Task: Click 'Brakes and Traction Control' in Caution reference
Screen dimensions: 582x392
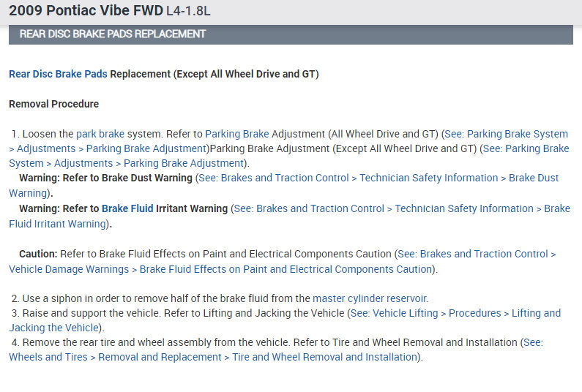Action: coord(484,254)
